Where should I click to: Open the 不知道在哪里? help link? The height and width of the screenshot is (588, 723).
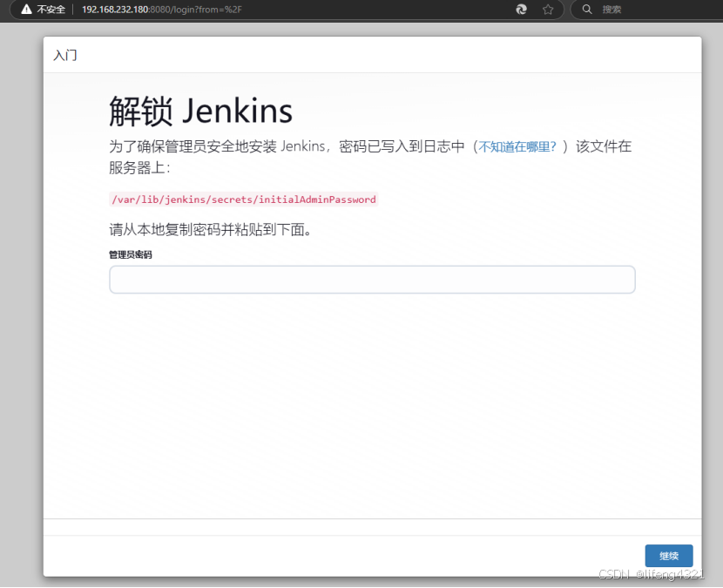coord(517,146)
